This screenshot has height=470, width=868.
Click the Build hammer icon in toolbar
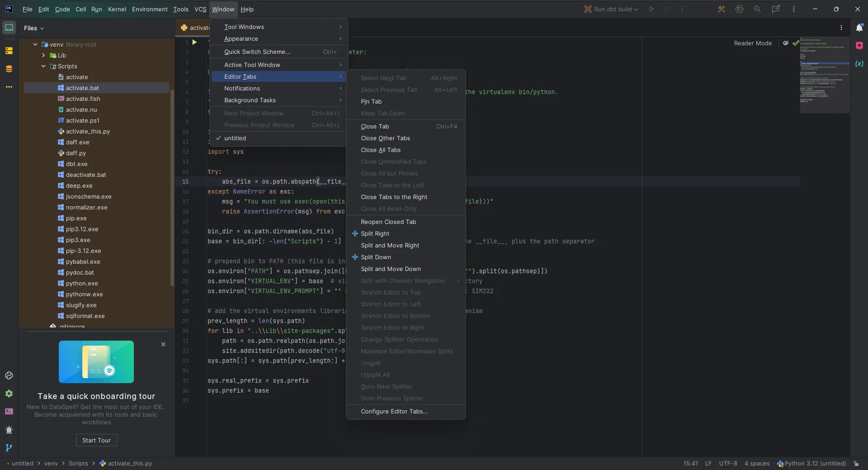pos(721,9)
